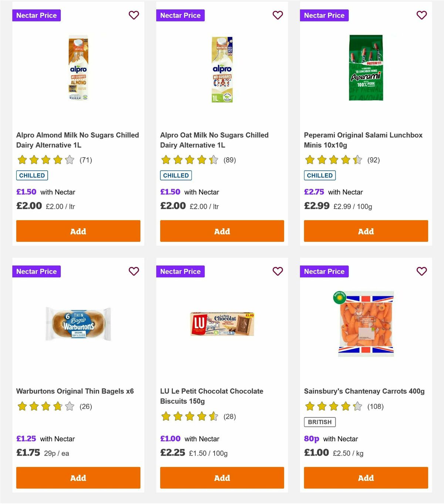
Task: Toggle the favourite heart for the carrots off
Action: coord(421,271)
